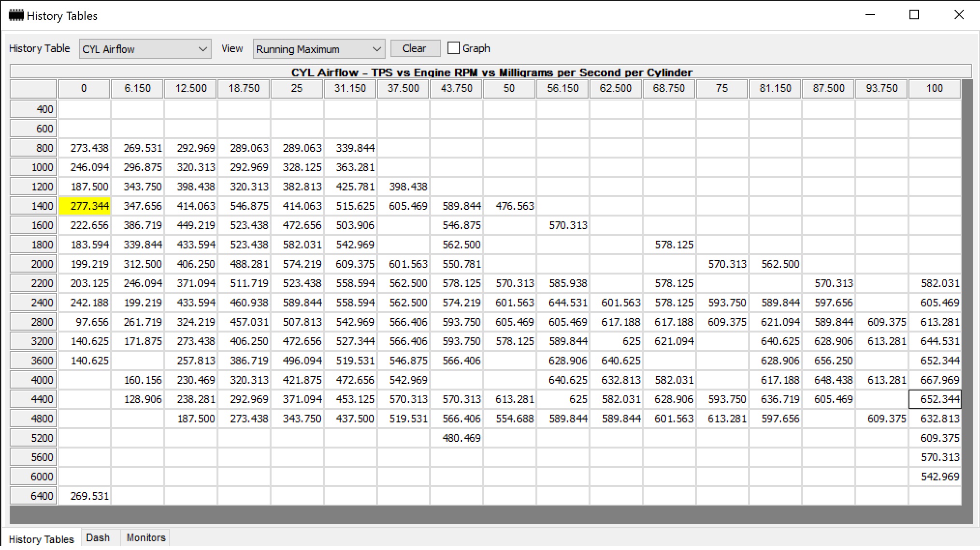Expand the Running Maximum view dropdown

(319, 49)
